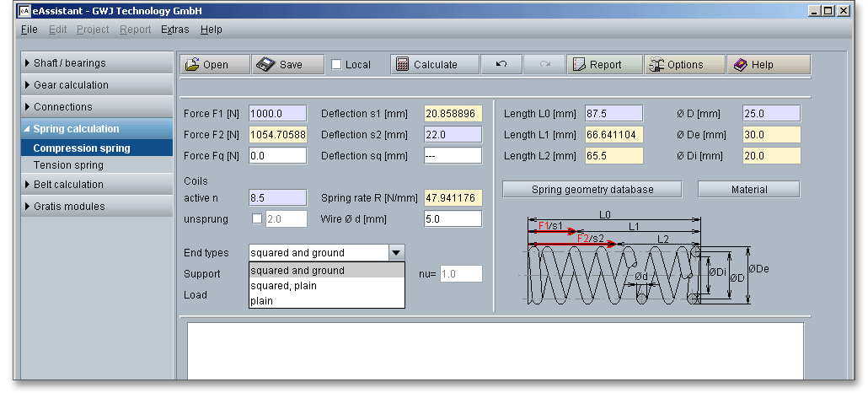Click the eAssistant title bar app icon
868x393 pixels.
[x=24, y=11]
